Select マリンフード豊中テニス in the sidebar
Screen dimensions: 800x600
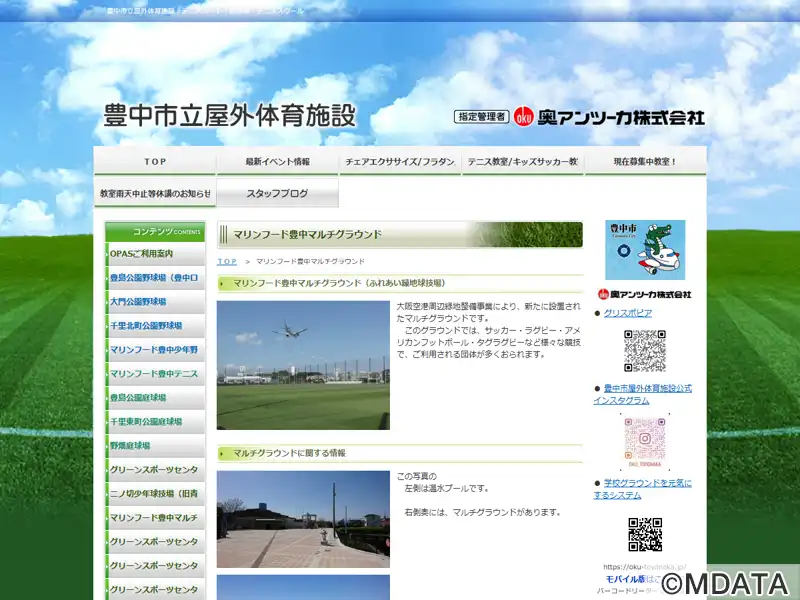click(155, 373)
